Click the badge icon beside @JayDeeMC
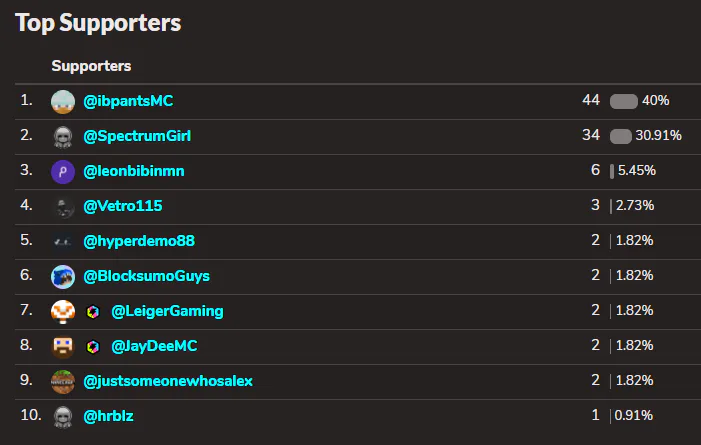701x445 pixels. [93, 346]
